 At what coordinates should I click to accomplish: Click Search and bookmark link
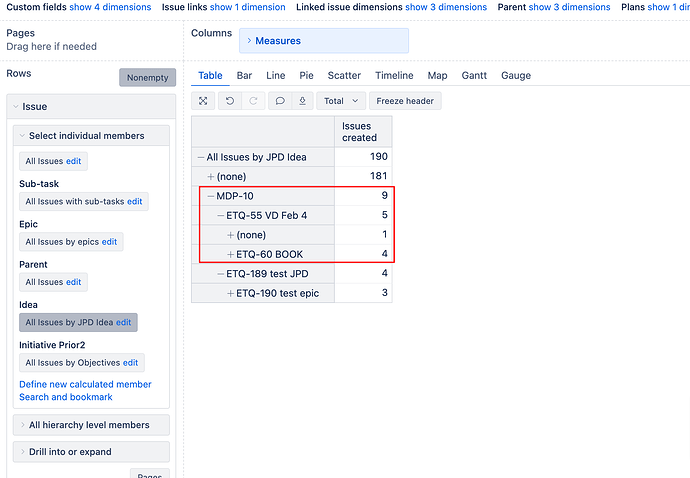click(x=66, y=397)
